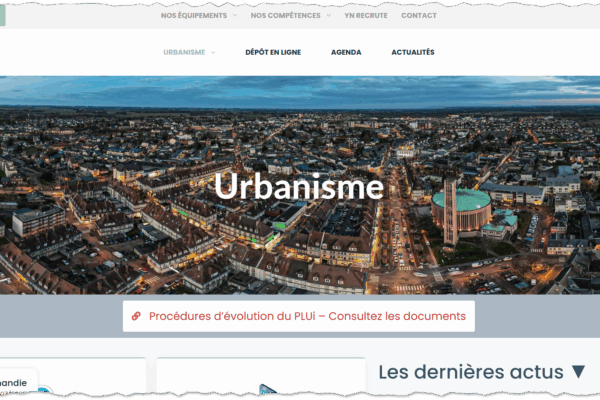Viewport: 600px width, 400px height.
Task: Open the Nos Équipements menu
Action: pos(193,16)
